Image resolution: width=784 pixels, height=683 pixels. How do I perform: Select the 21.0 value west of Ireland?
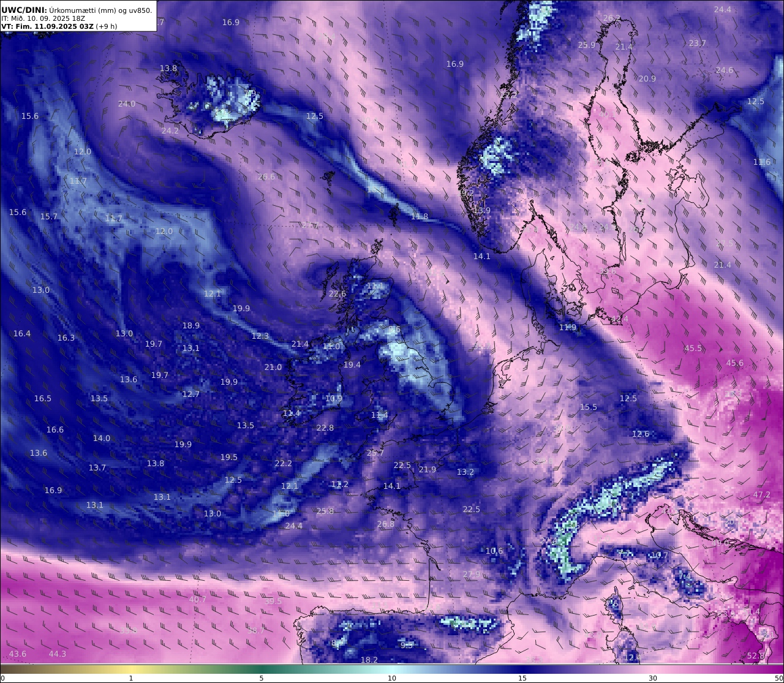[273, 368]
